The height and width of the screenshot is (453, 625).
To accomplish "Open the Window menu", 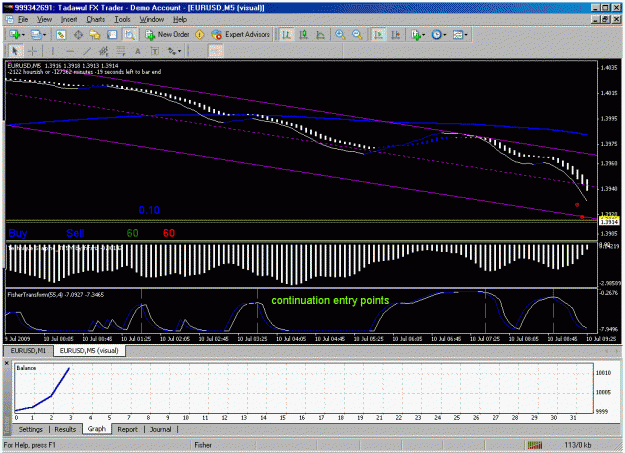I will (x=151, y=19).
